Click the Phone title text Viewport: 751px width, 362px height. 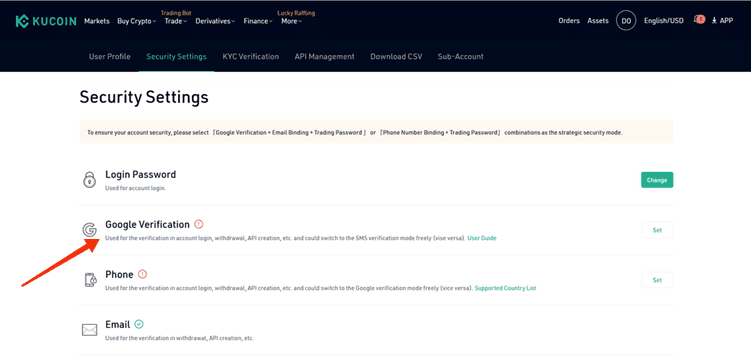119,274
